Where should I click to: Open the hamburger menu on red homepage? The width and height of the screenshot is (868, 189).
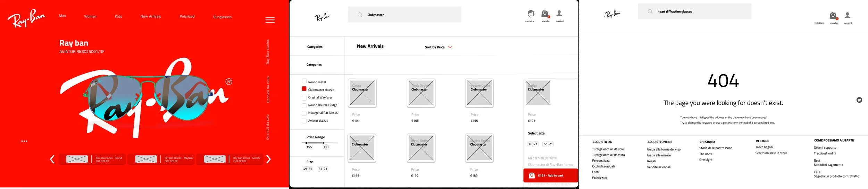click(270, 20)
